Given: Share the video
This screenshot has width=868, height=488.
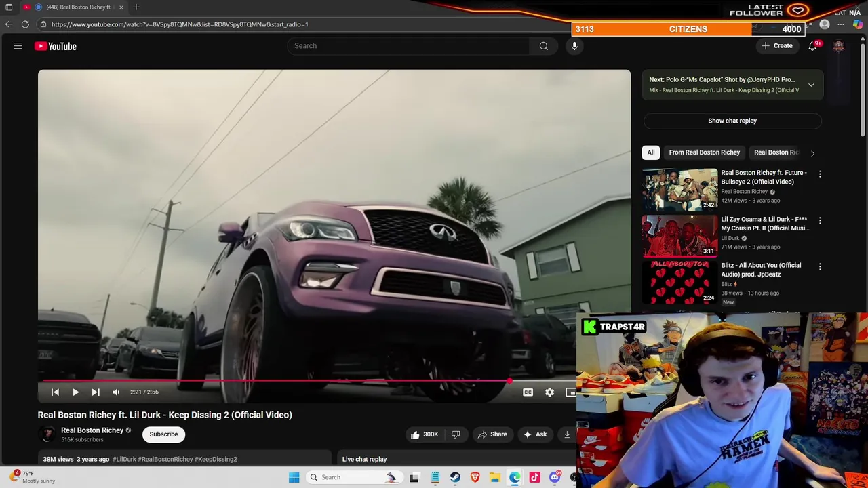Looking at the screenshot, I should (492, 434).
